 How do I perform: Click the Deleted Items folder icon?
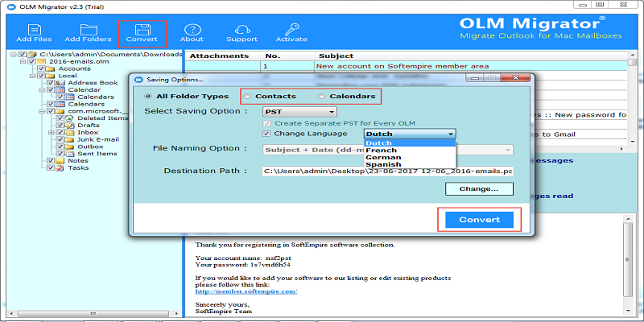click(x=70, y=118)
